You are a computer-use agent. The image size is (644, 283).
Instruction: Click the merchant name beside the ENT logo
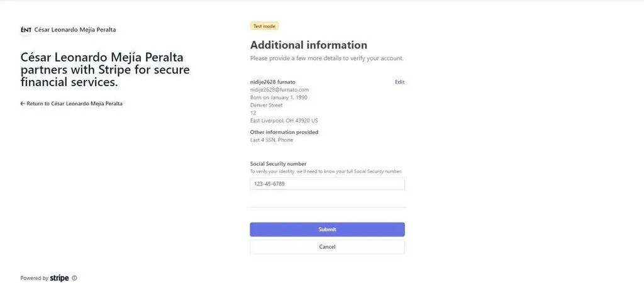tap(75, 30)
